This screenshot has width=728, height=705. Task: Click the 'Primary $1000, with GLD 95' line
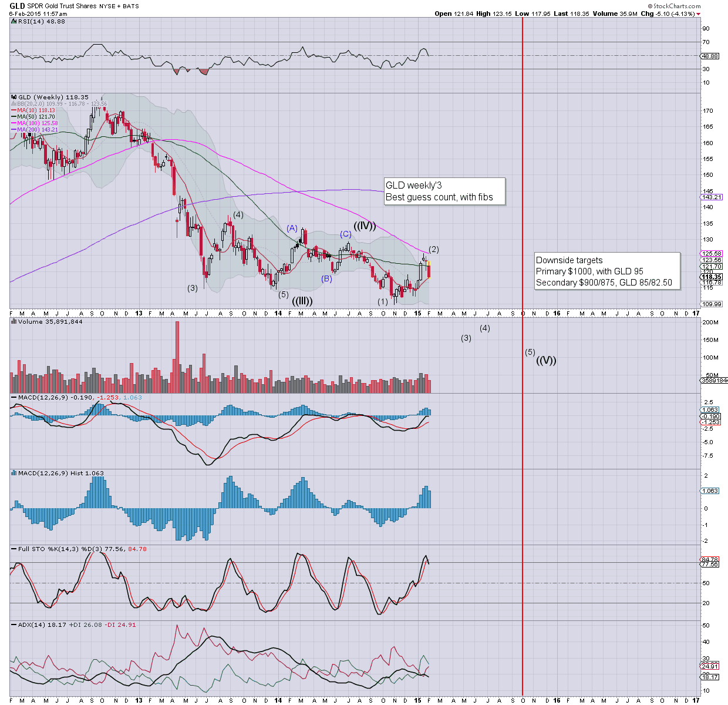click(589, 271)
